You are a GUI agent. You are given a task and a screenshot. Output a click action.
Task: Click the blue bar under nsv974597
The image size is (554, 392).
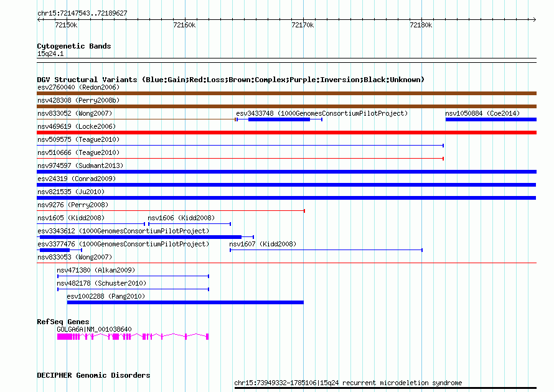(x=286, y=172)
